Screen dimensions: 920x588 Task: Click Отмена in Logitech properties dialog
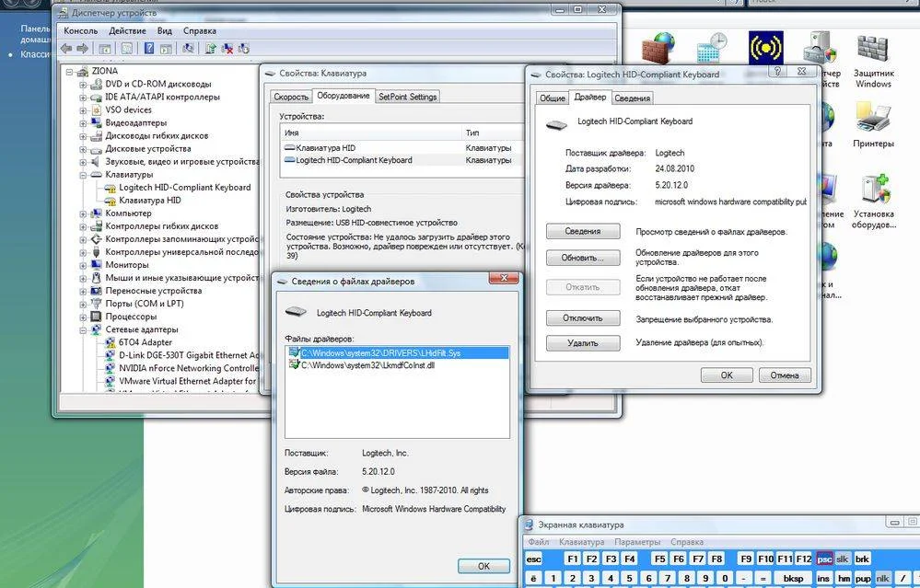pos(785,375)
